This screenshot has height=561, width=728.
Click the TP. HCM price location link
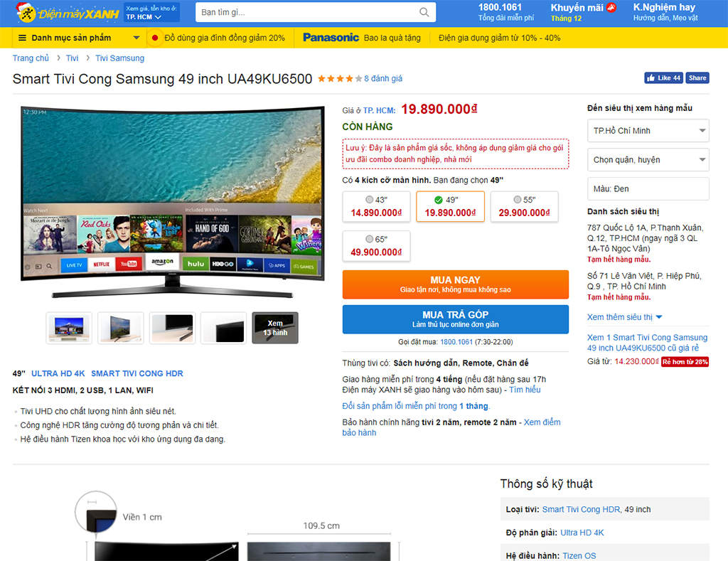[x=380, y=110]
